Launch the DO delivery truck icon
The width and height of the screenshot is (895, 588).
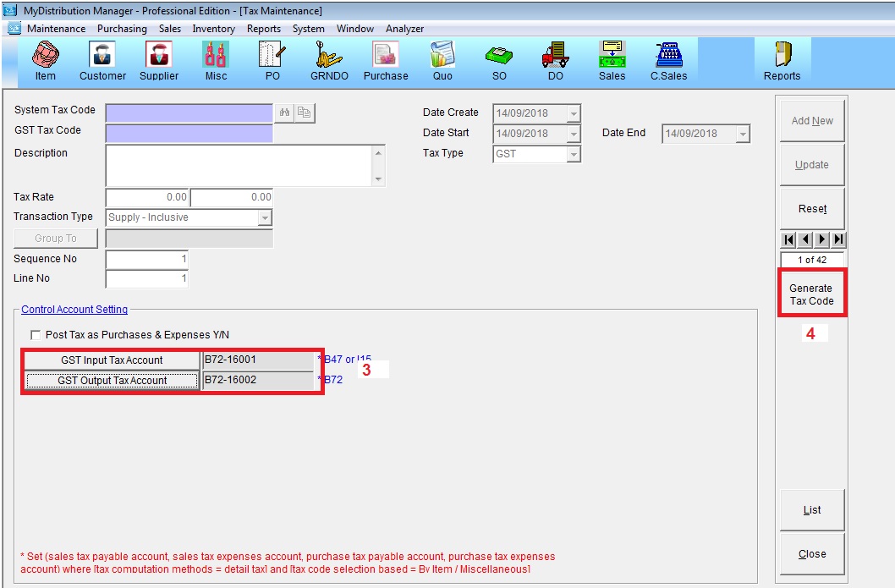click(555, 61)
